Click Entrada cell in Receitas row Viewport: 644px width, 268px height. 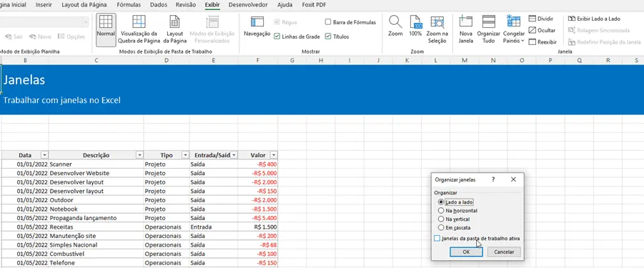click(x=214, y=227)
